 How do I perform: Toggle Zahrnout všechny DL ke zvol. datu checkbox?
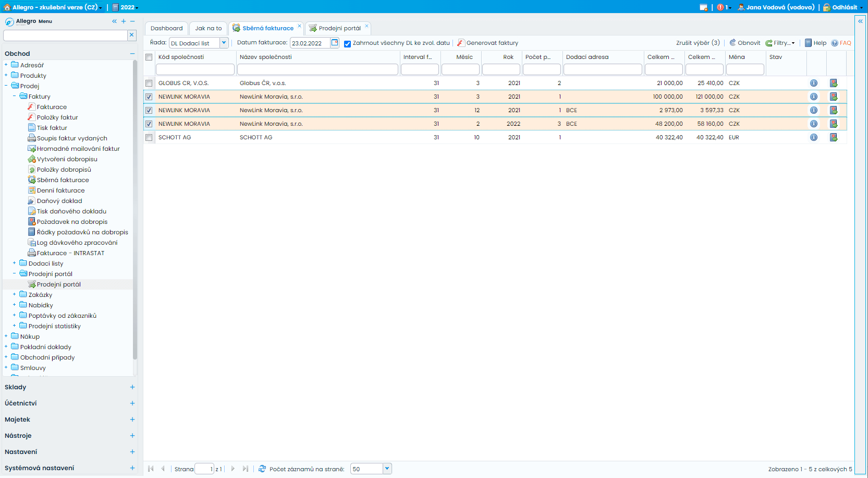tap(347, 43)
